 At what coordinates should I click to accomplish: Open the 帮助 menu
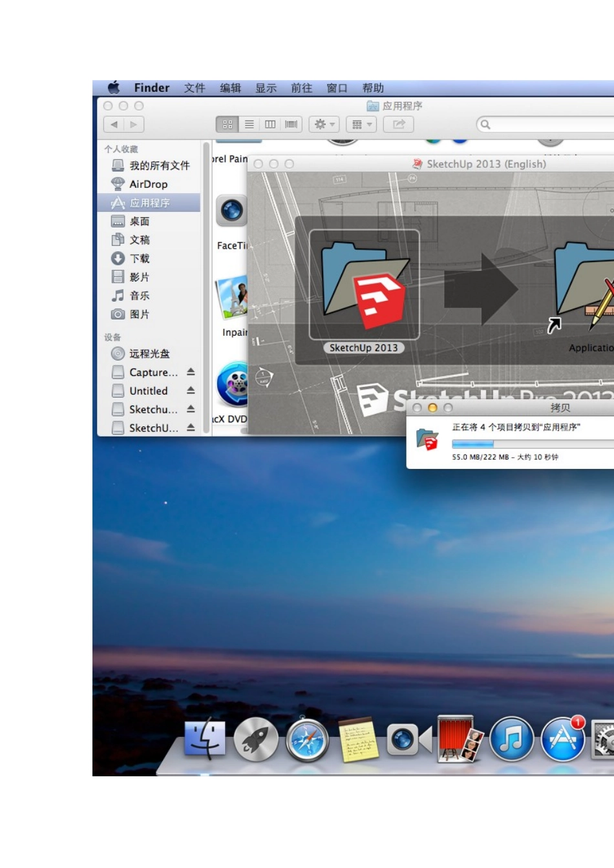373,88
